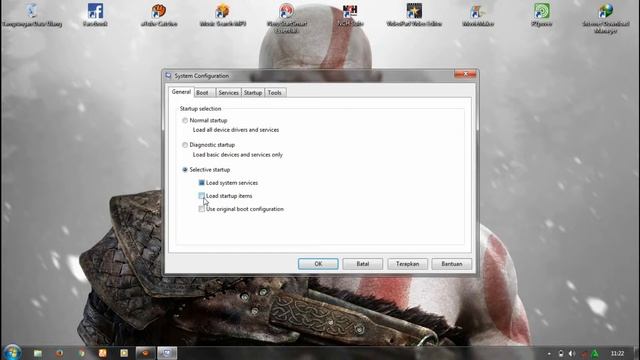Click the System Configuration title bar icon
Image resolution: width=640 pixels, height=360 pixels.
(168, 76)
